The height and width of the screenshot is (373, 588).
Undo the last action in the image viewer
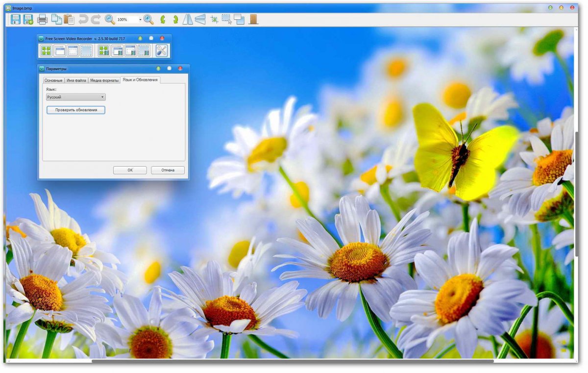83,20
